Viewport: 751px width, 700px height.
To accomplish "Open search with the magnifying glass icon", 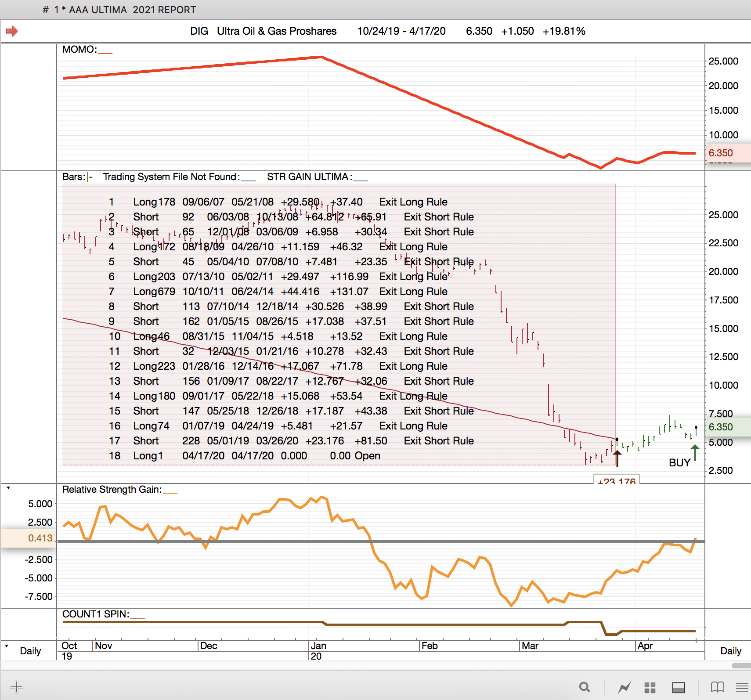I will point(584,687).
